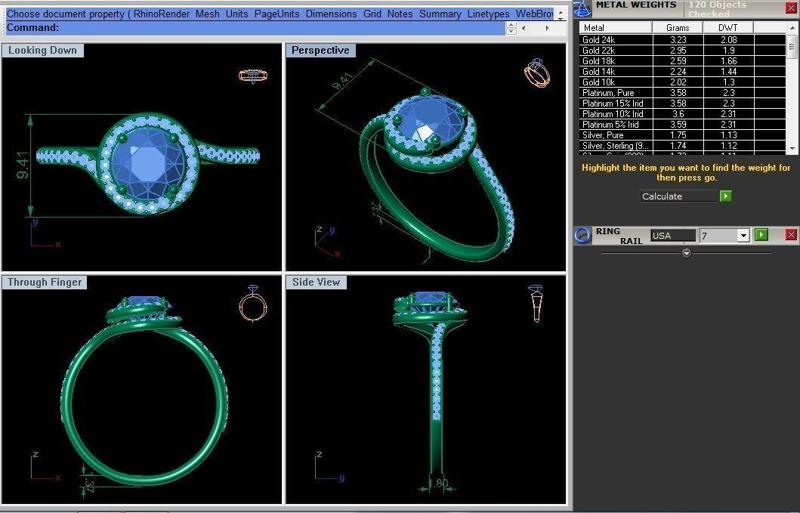Screen dimensions: 800x513
Task: Click the Ring Rail builder icon
Action: pyautogui.click(x=582, y=235)
